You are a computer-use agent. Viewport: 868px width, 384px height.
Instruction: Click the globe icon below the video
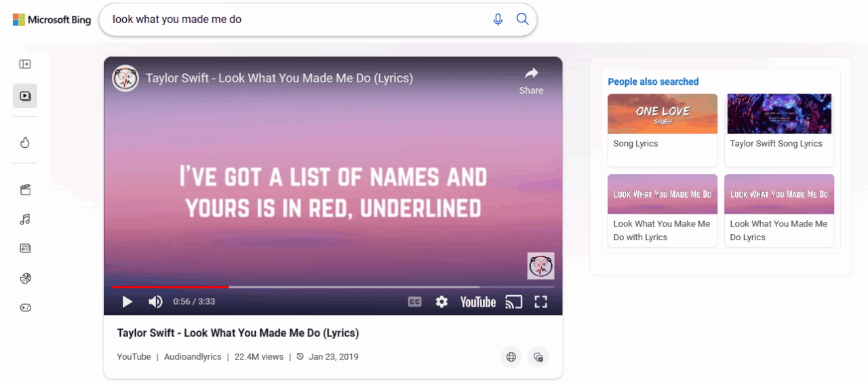tap(511, 357)
